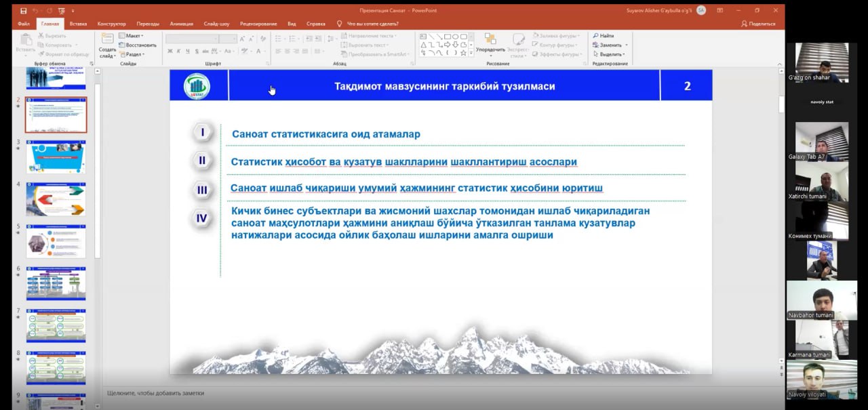Center the paragraph text
The height and width of the screenshot is (410, 868).
(288, 52)
